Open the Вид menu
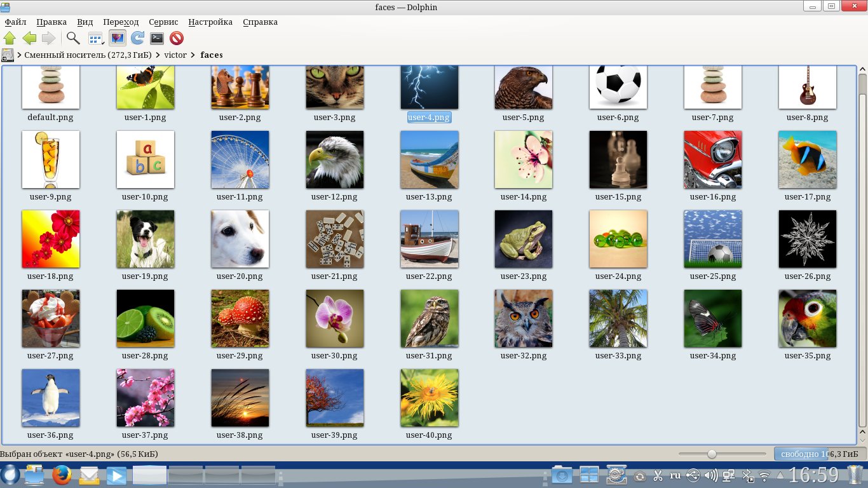Screen dimensions: 868x488 click(85, 22)
